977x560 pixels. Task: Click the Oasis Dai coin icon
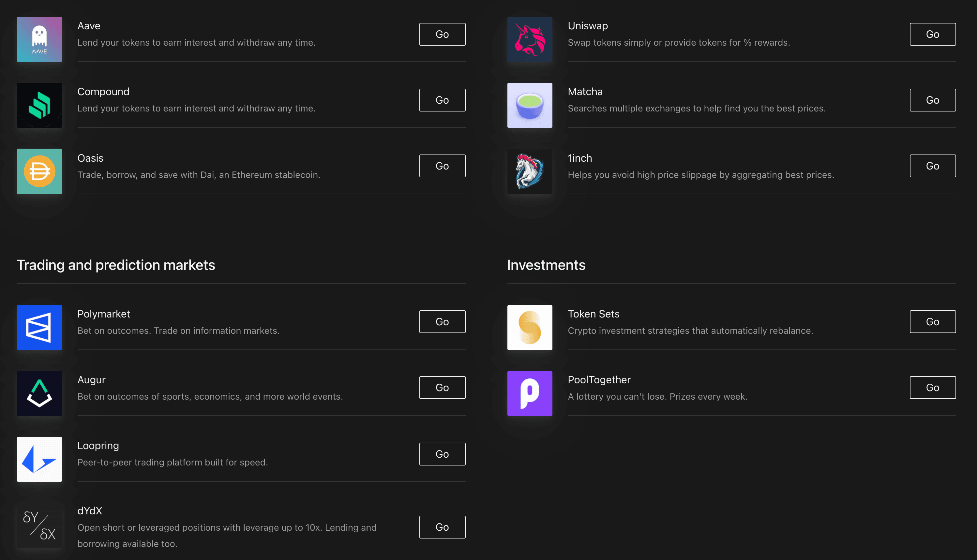click(39, 171)
